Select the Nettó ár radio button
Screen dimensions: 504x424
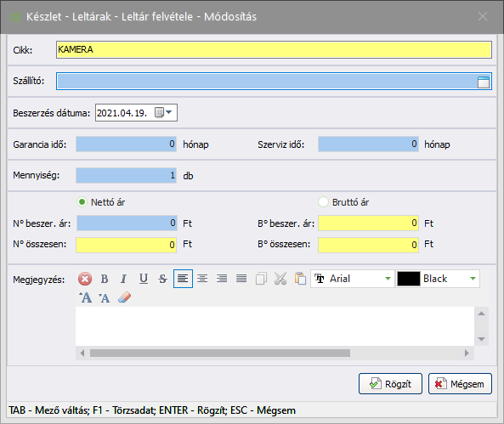(82, 202)
